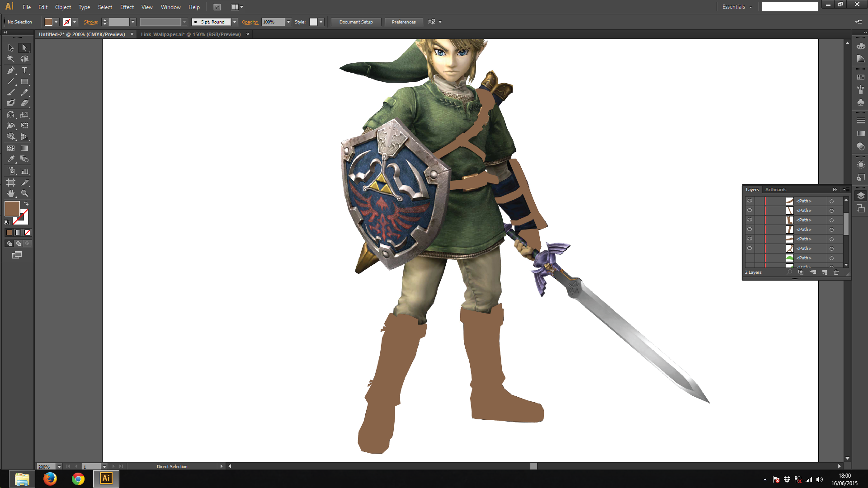
Task: Select the Selection (black arrow) tool
Action: (11, 47)
